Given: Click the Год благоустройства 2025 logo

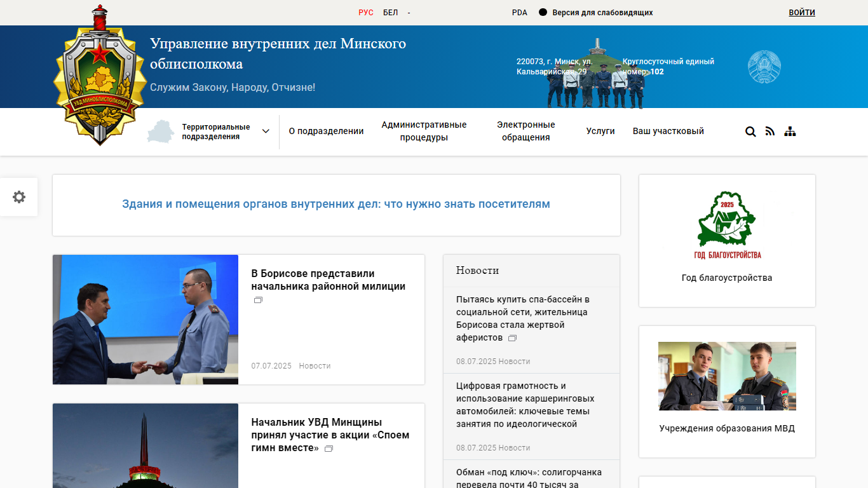Looking at the screenshot, I should tap(727, 226).
